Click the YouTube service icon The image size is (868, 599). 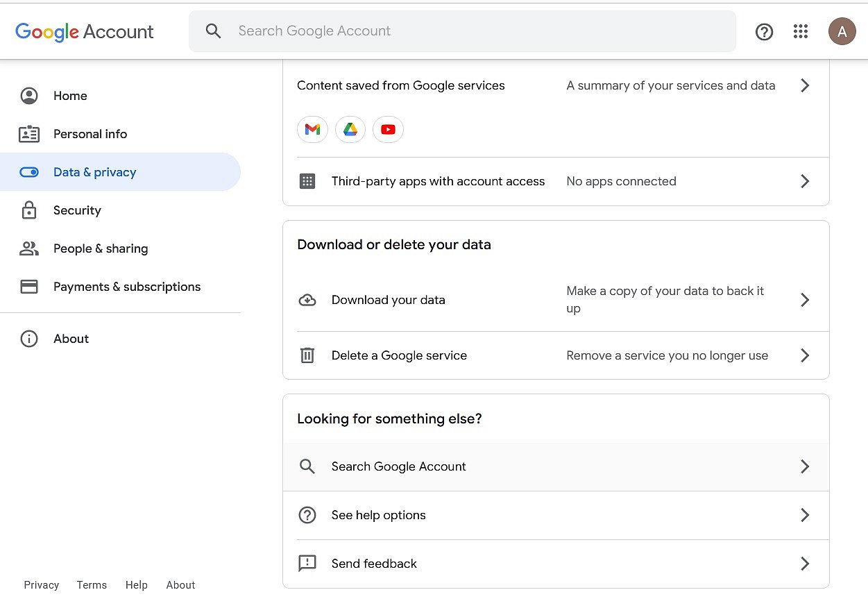388,129
